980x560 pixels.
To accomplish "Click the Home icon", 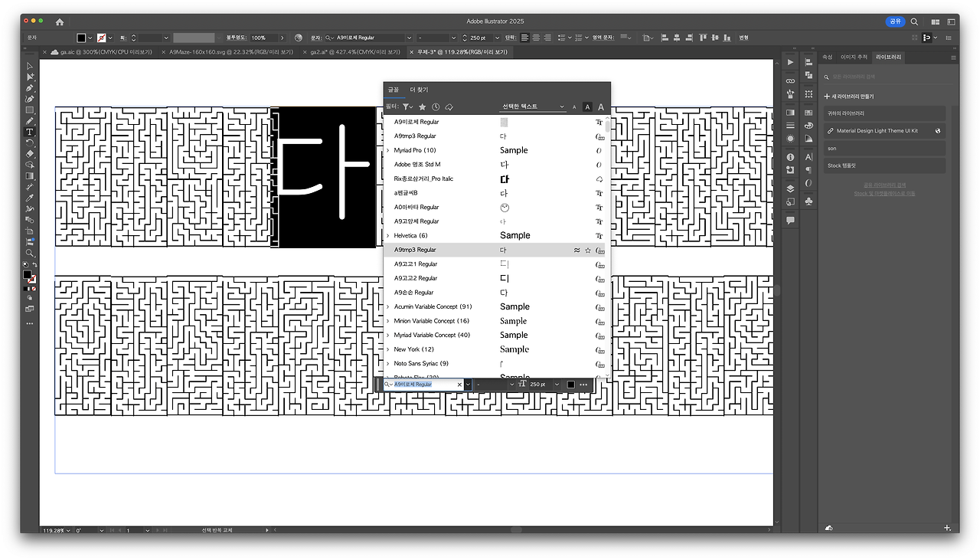I will (60, 21).
